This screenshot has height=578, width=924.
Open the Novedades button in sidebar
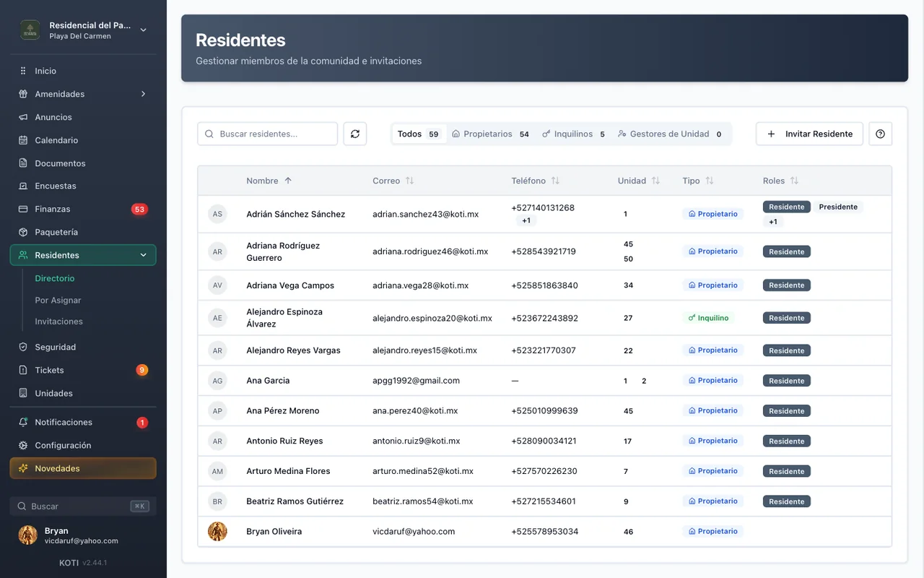tap(83, 468)
